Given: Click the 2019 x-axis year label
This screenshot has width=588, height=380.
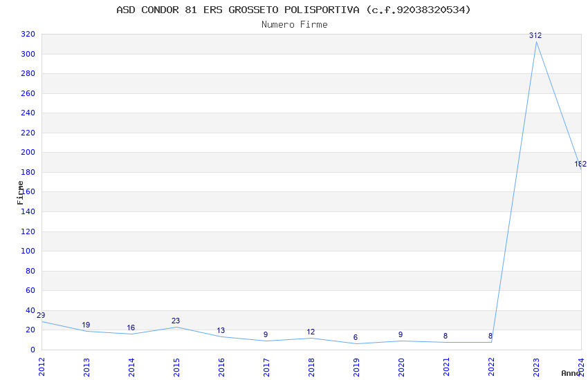Looking at the screenshot, I should [357, 367].
